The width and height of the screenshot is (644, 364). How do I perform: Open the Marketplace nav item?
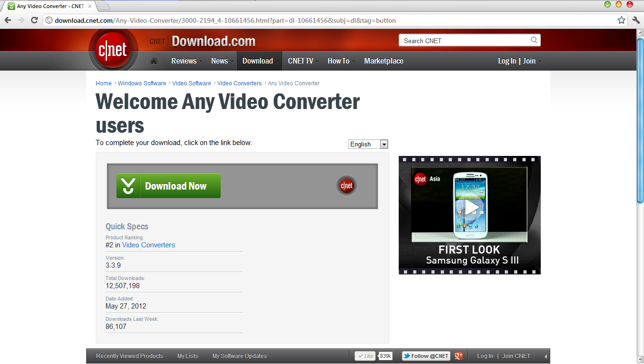[384, 61]
